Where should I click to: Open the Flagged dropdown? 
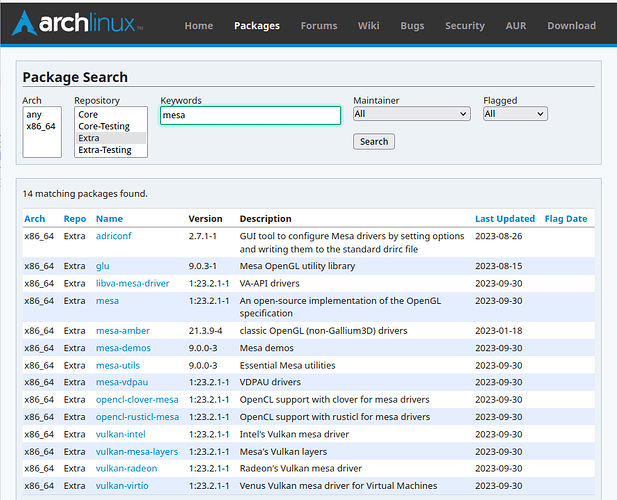(x=515, y=114)
